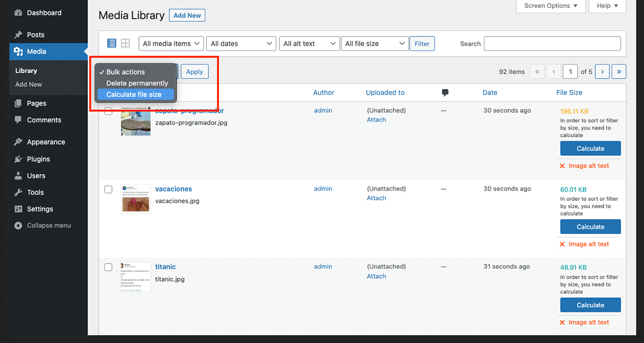Click the 92 items count text
The width and height of the screenshot is (644, 343).
512,72
